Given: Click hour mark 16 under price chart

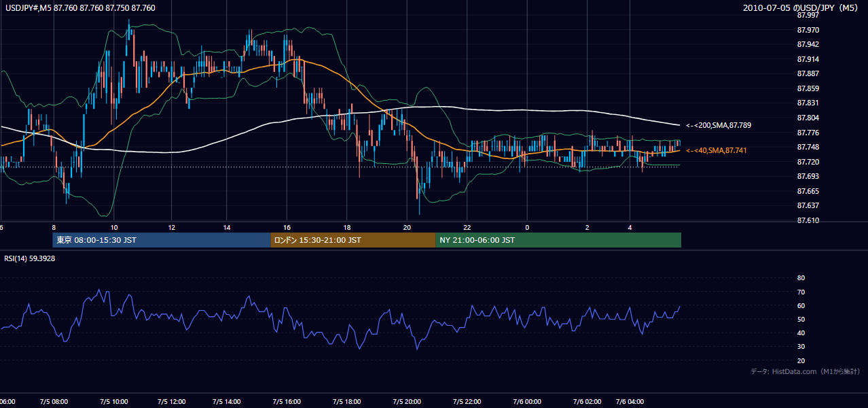Looking at the screenshot, I should point(287,227).
